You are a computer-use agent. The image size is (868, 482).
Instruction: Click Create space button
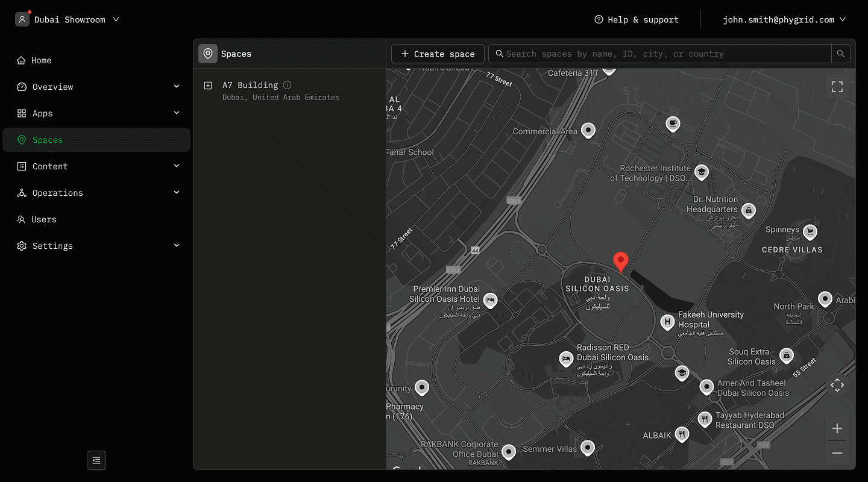[x=438, y=54]
